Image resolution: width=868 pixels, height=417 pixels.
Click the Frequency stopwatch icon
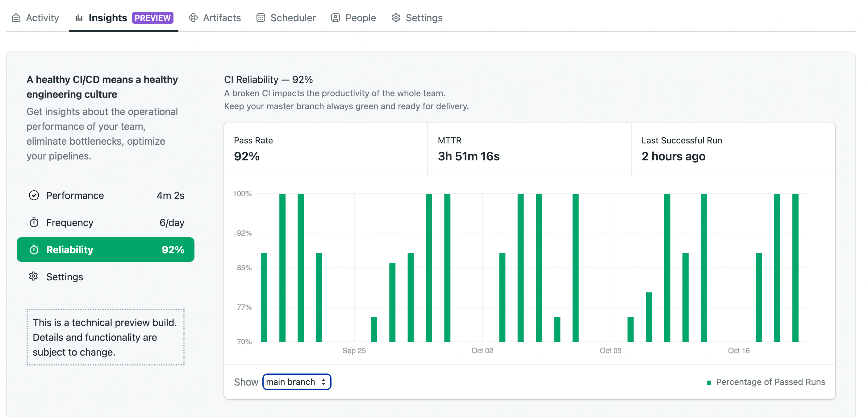[x=34, y=222]
